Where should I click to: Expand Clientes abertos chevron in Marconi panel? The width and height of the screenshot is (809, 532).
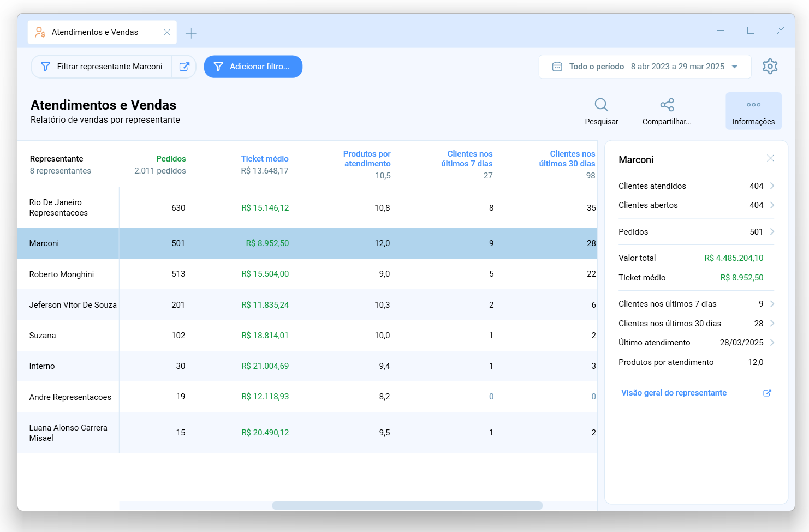click(x=772, y=205)
